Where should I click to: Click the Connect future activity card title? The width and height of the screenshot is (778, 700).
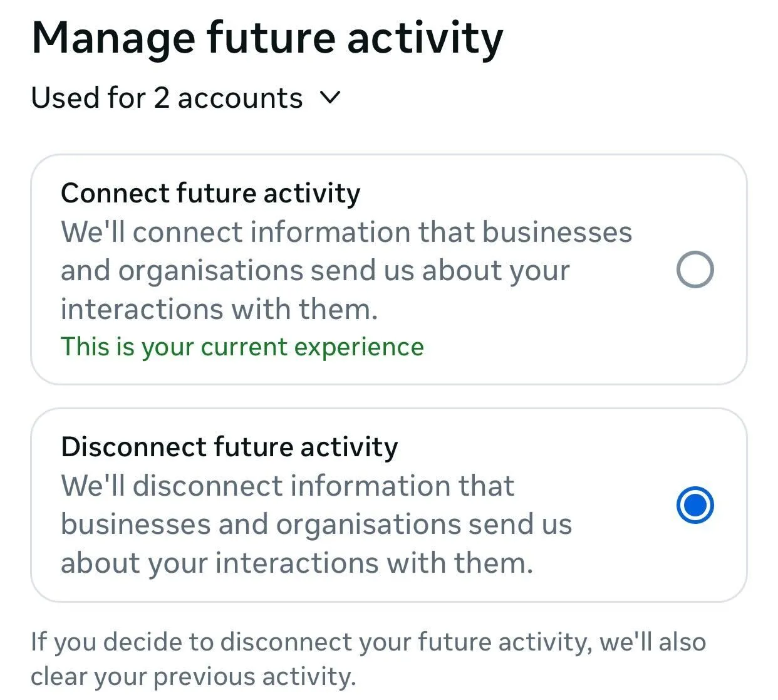(x=210, y=193)
